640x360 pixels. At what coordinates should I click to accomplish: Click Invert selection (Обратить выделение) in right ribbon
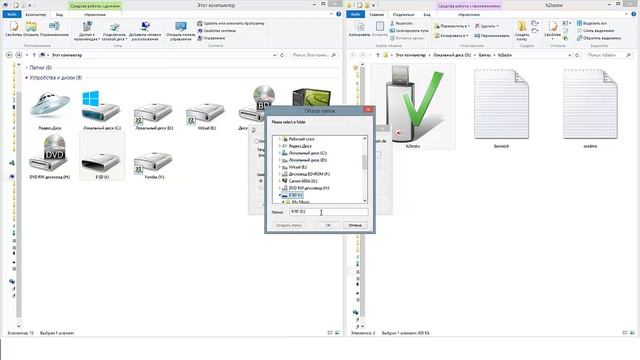(x=599, y=38)
